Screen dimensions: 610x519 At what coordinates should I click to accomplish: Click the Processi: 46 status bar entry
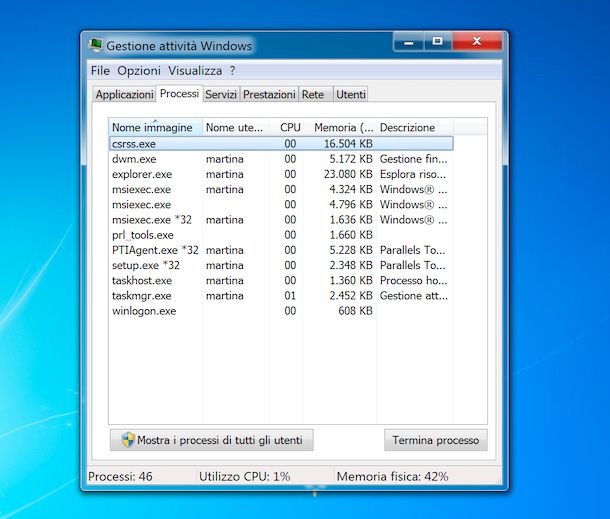(120, 476)
